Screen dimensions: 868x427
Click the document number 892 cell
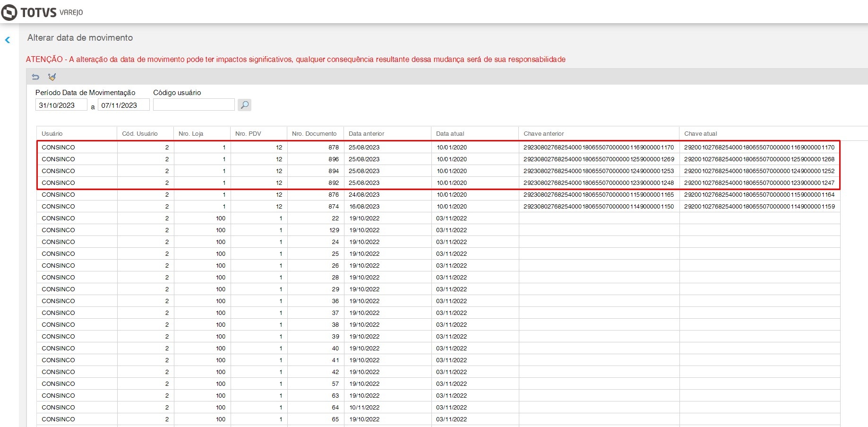click(316, 183)
